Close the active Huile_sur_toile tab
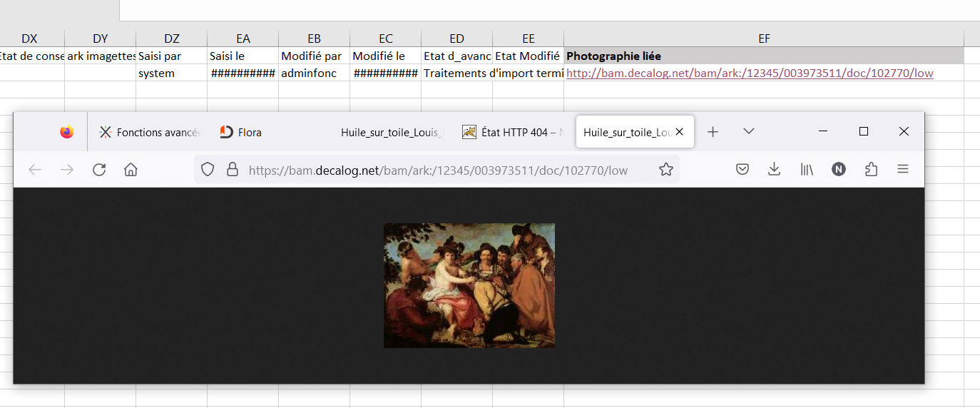Screen dimensions: 980x408 pos(680,132)
